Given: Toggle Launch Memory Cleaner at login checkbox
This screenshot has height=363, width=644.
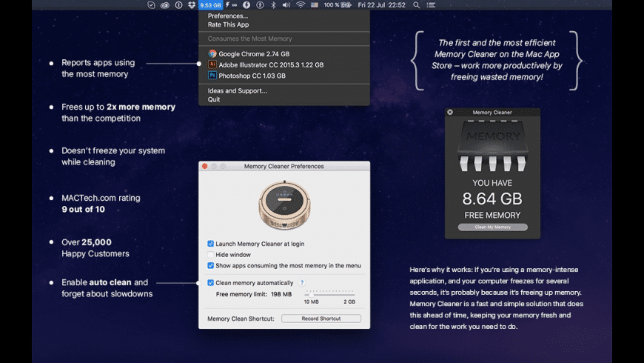Looking at the screenshot, I should click(211, 244).
